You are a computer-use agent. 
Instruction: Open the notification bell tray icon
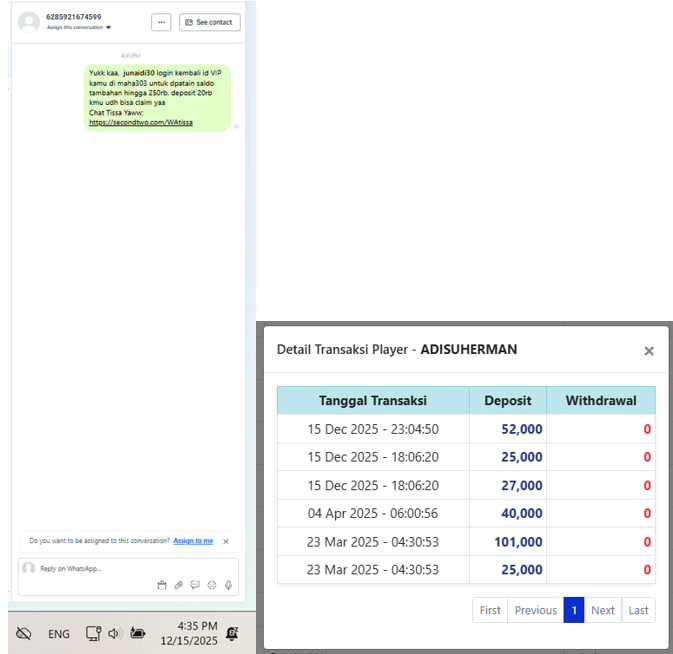click(232, 633)
